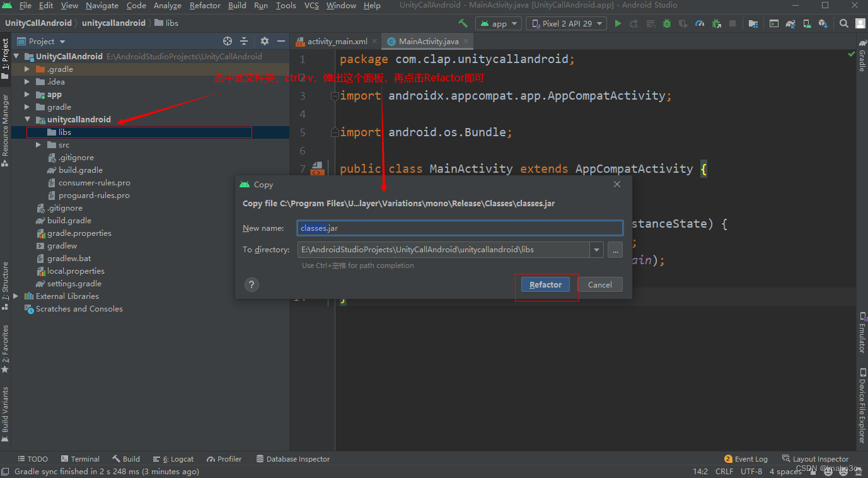Close the MainActivity.java tab
The width and height of the screenshot is (868, 478).
(x=466, y=41)
